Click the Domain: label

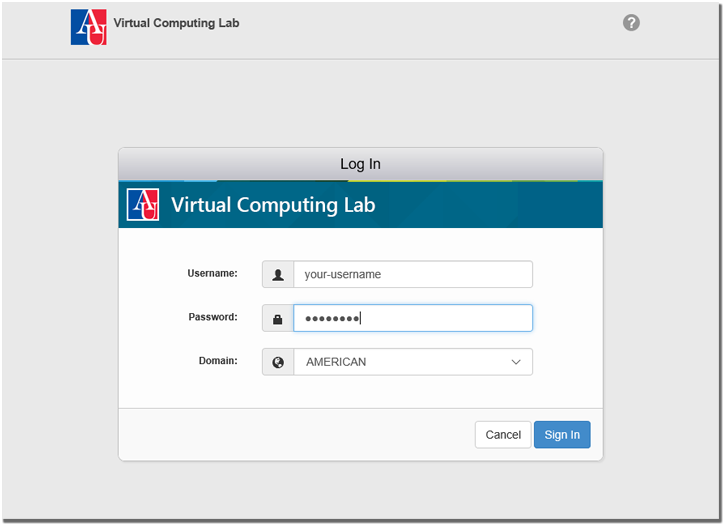click(218, 361)
